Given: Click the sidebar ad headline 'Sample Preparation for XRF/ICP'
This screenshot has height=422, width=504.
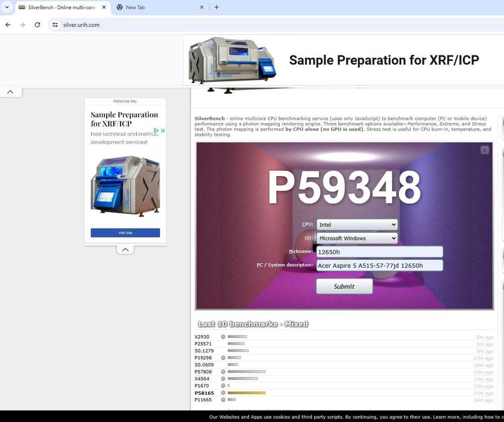Looking at the screenshot, I should pyautogui.click(x=124, y=119).
